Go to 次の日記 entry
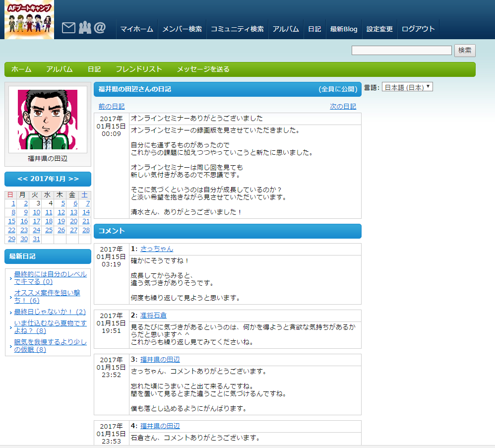 (343, 107)
